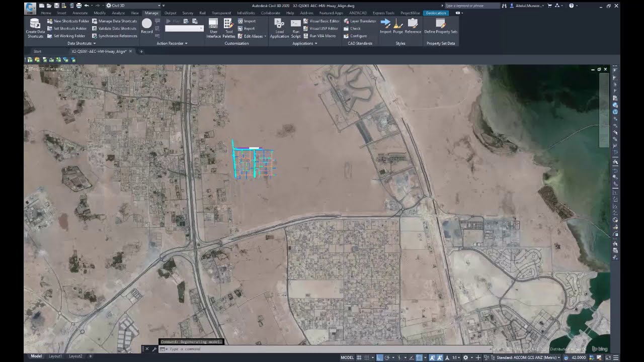Click Plot printer icon in quick access toolbar
The height and width of the screenshot is (362, 644).
pyautogui.click(x=79, y=6)
